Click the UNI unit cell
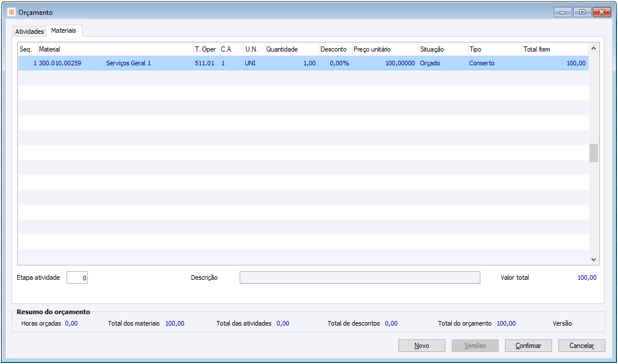 click(x=251, y=63)
